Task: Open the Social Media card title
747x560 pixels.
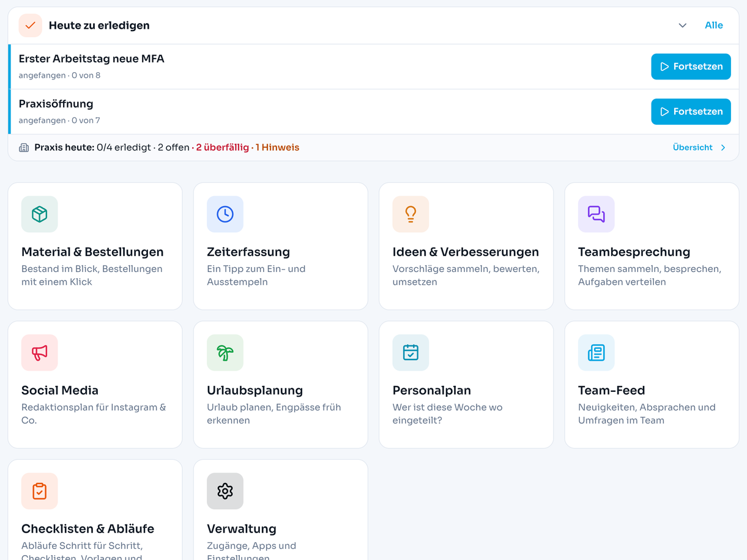Action: 60,390
